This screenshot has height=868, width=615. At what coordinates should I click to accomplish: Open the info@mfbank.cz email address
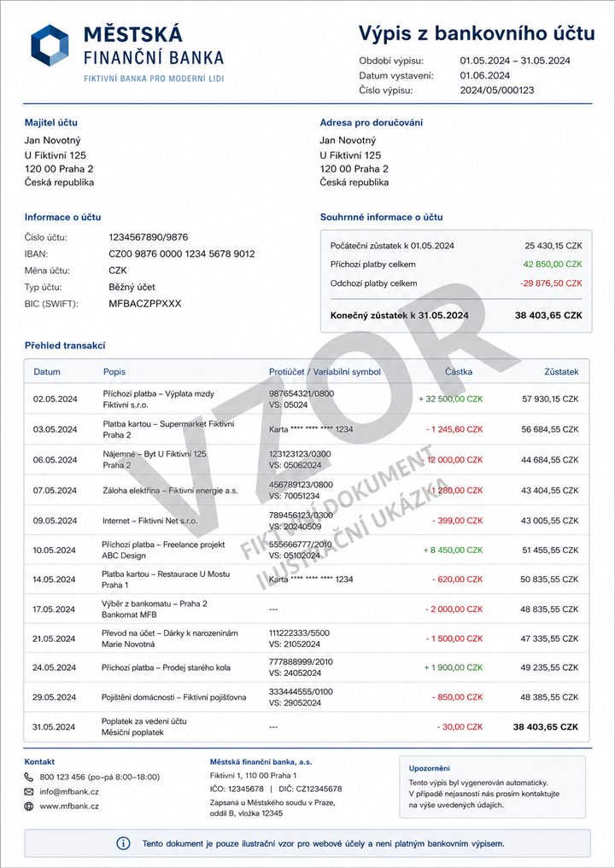pyautogui.click(x=69, y=791)
